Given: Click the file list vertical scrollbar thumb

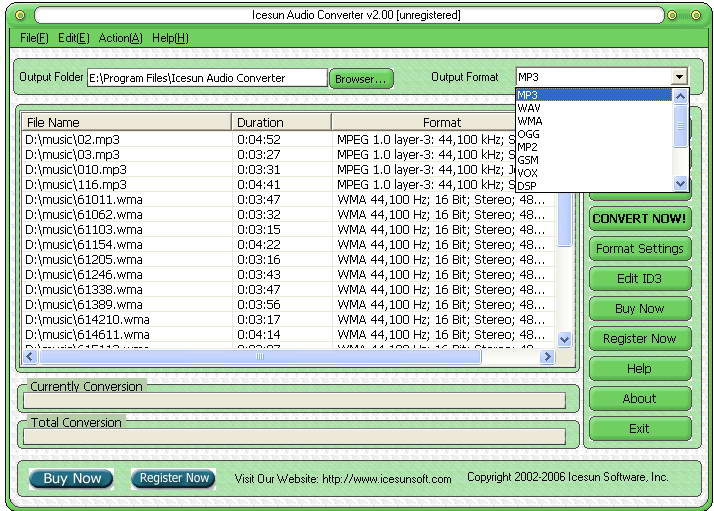Looking at the screenshot, I should 565,220.
